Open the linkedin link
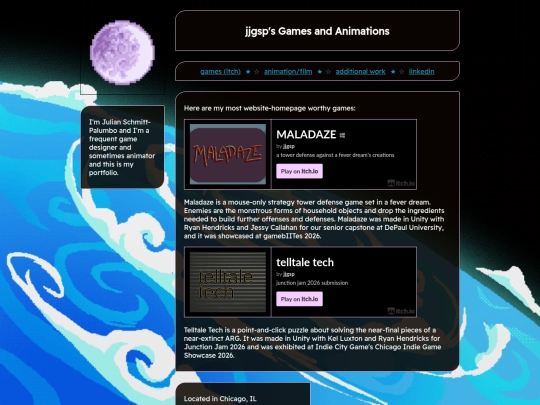540x405 pixels. [x=422, y=72]
